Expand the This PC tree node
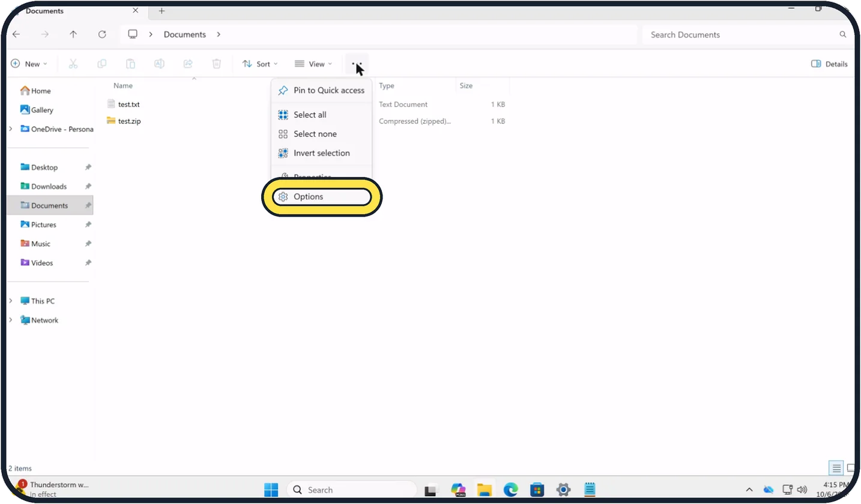The width and height of the screenshot is (861, 504). point(10,301)
